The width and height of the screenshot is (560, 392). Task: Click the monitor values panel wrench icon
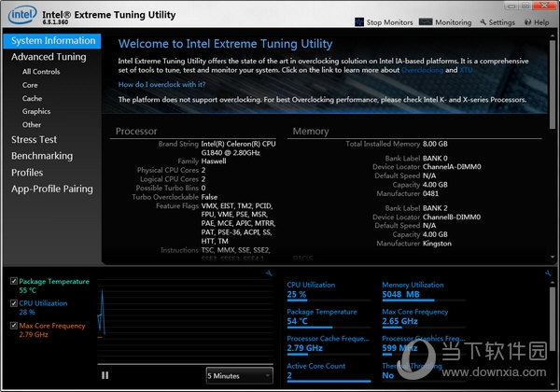coord(548,273)
